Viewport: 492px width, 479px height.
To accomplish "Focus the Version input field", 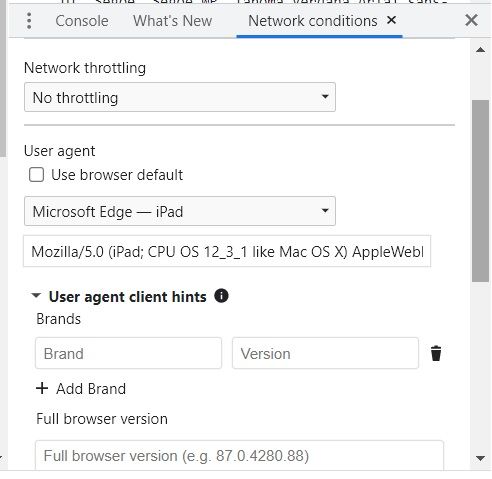I will point(325,353).
